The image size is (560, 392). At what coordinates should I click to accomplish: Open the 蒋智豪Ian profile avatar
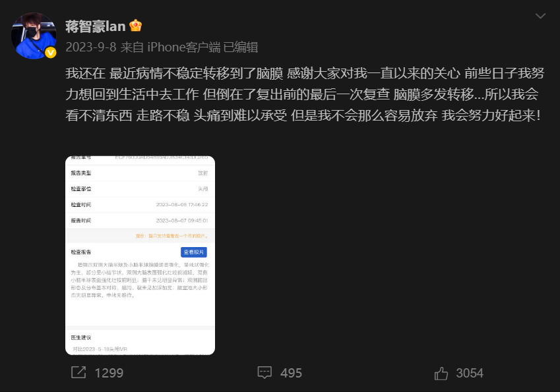coord(34,36)
